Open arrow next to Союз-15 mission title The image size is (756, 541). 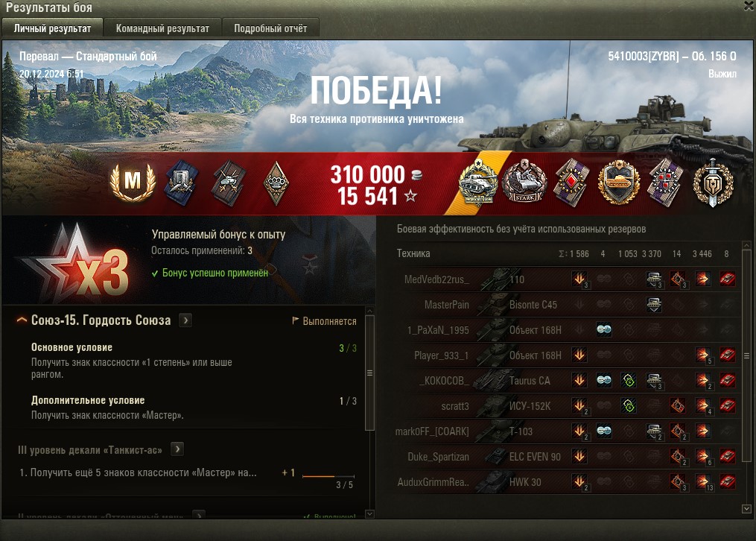[185, 320]
